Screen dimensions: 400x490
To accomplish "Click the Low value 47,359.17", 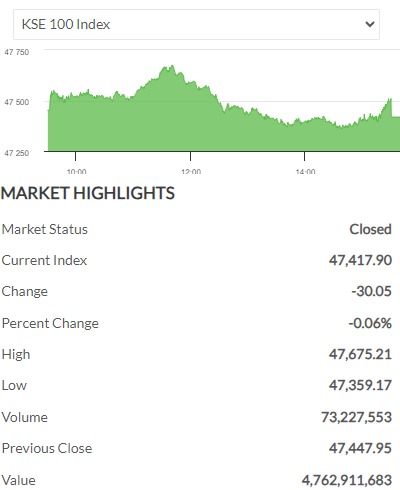I will pos(360,385).
